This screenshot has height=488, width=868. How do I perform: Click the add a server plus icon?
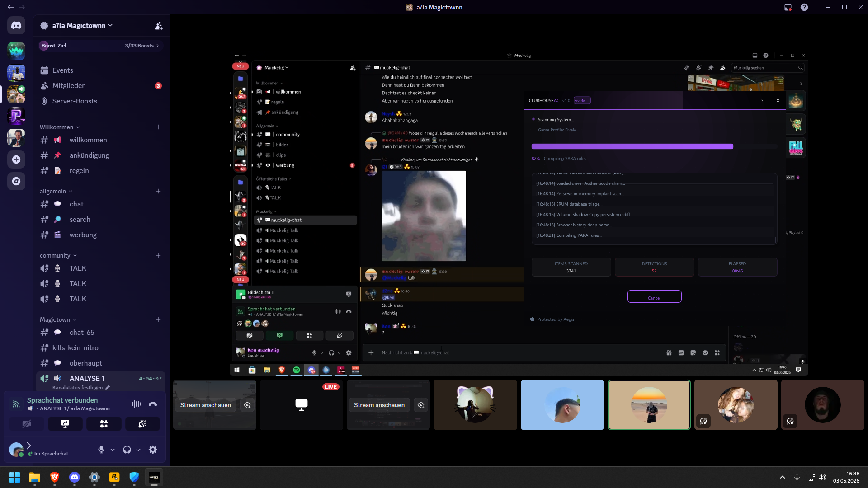(x=16, y=160)
